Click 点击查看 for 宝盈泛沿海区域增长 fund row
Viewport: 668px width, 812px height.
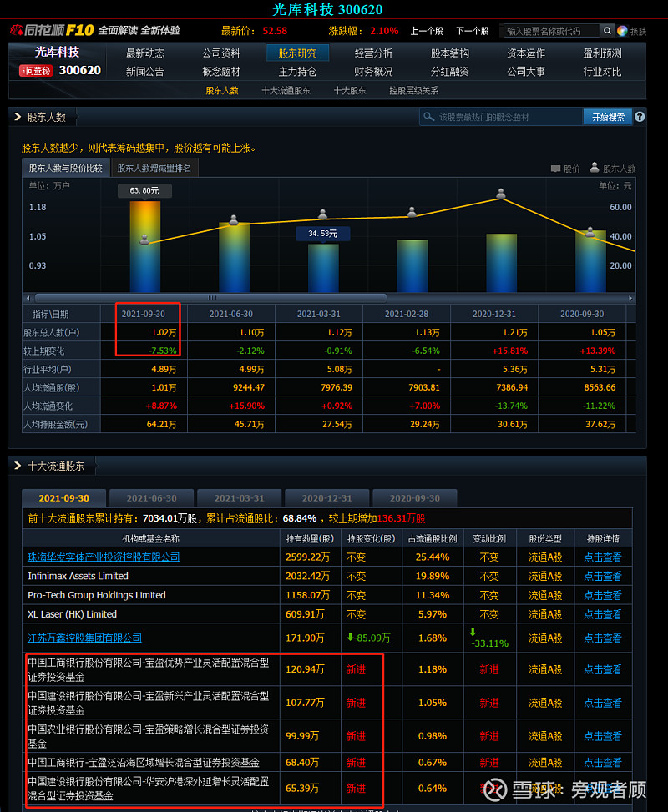pos(603,762)
